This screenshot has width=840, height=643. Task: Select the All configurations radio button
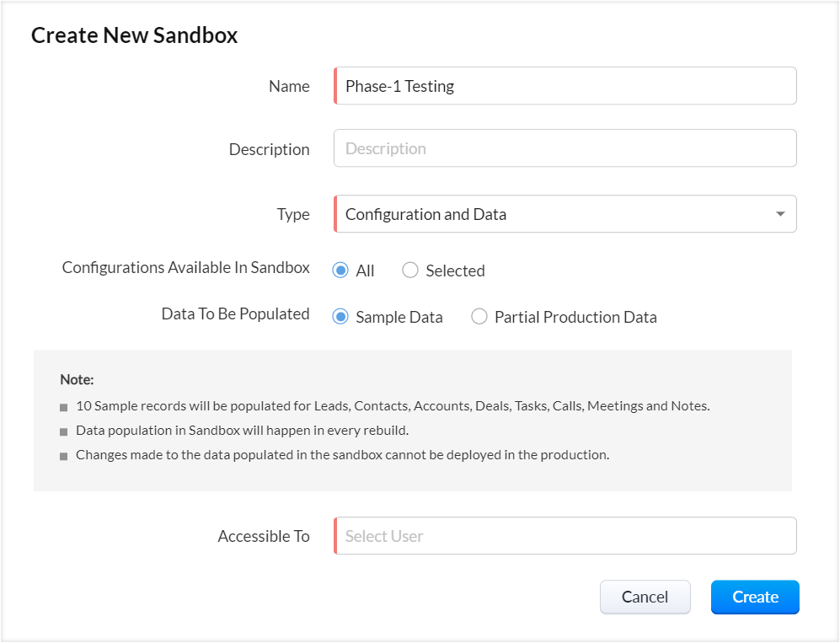(340, 271)
